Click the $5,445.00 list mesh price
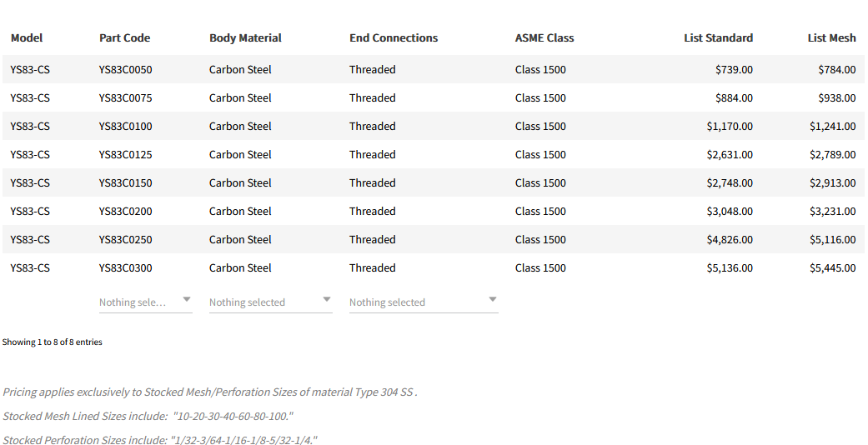The height and width of the screenshot is (445, 868). tap(832, 267)
